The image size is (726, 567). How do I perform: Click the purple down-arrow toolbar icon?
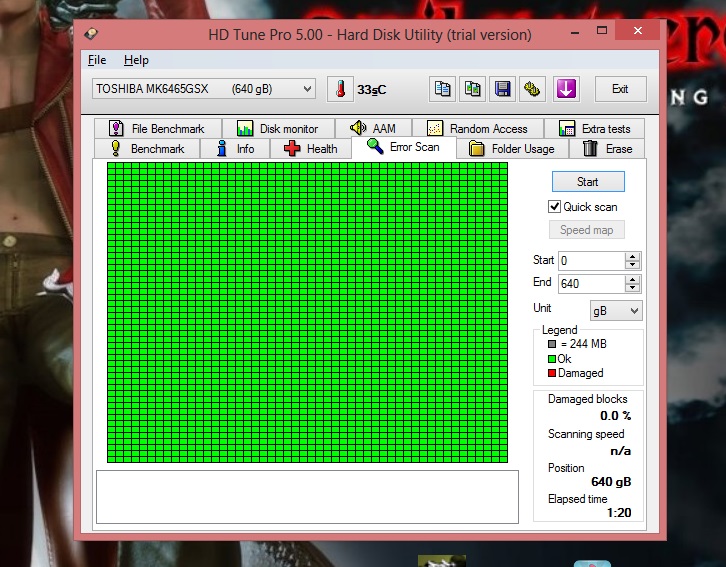point(566,89)
